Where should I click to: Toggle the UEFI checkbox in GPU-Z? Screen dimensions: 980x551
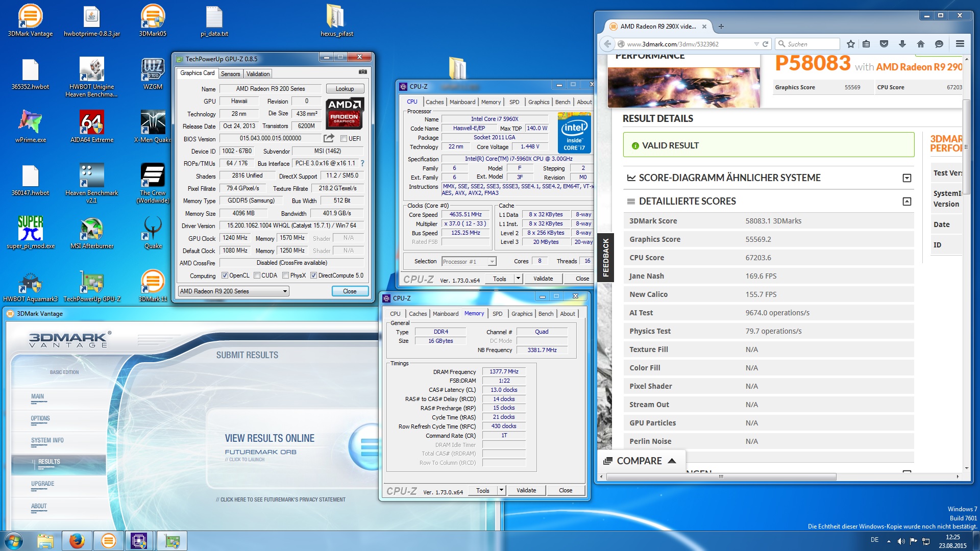click(344, 139)
